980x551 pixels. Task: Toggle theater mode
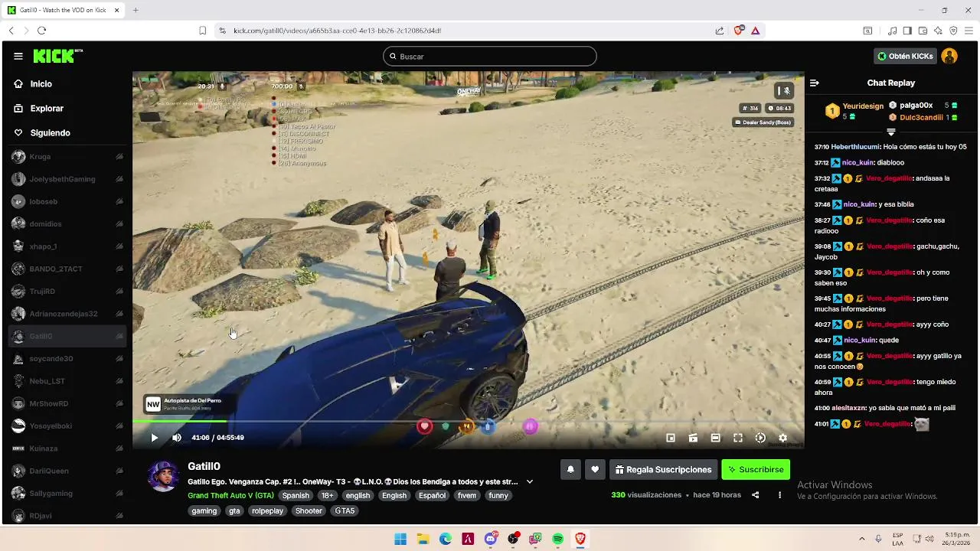[715, 438]
